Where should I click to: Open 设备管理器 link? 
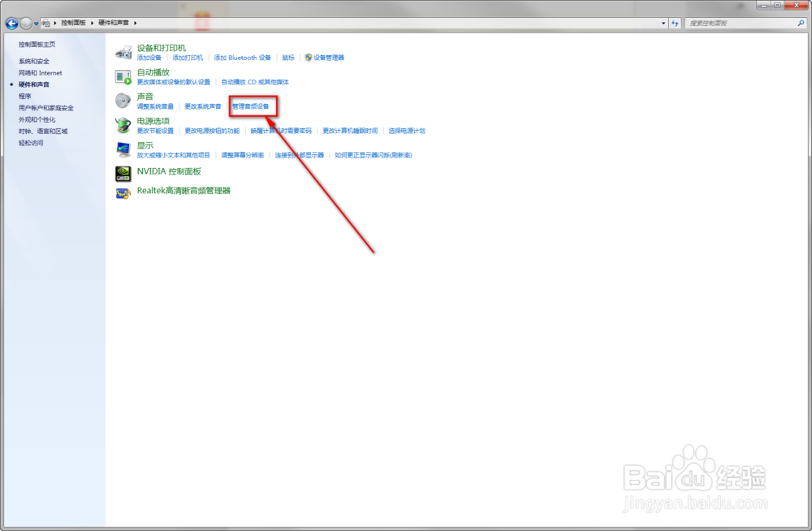329,58
